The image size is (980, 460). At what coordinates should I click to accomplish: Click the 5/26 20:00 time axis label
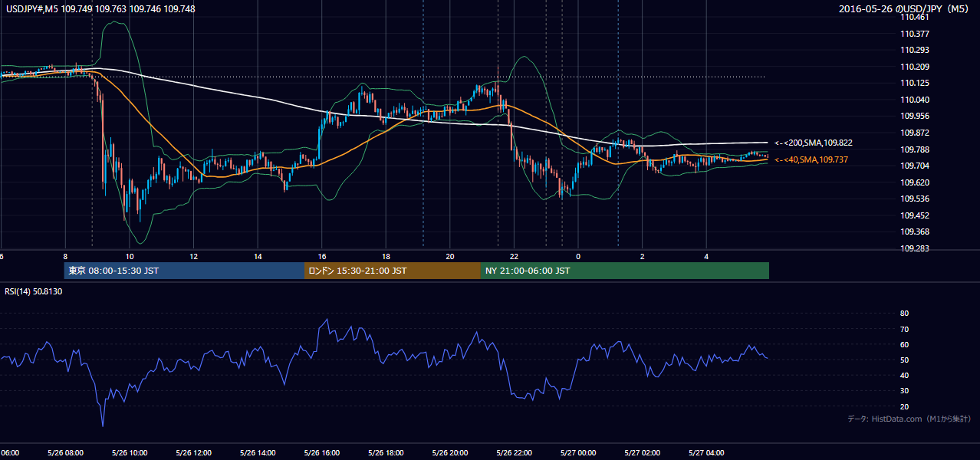click(450, 453)
